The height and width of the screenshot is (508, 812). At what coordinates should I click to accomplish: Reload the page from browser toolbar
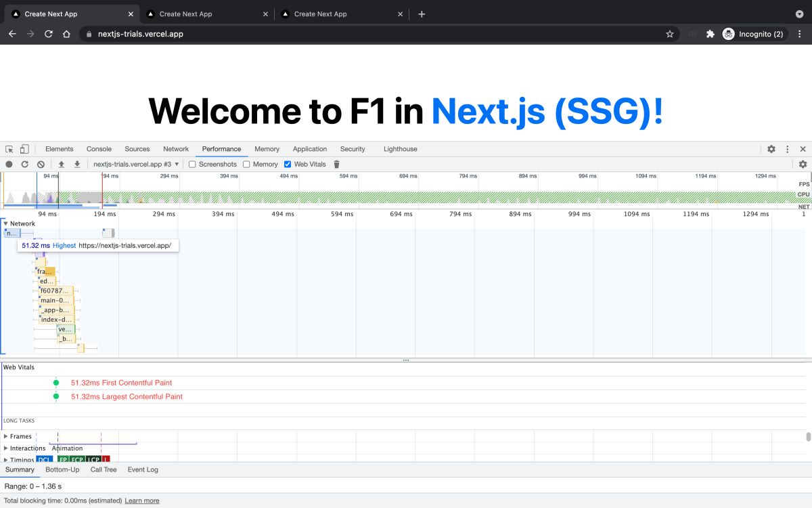click(x=49, y=34)
